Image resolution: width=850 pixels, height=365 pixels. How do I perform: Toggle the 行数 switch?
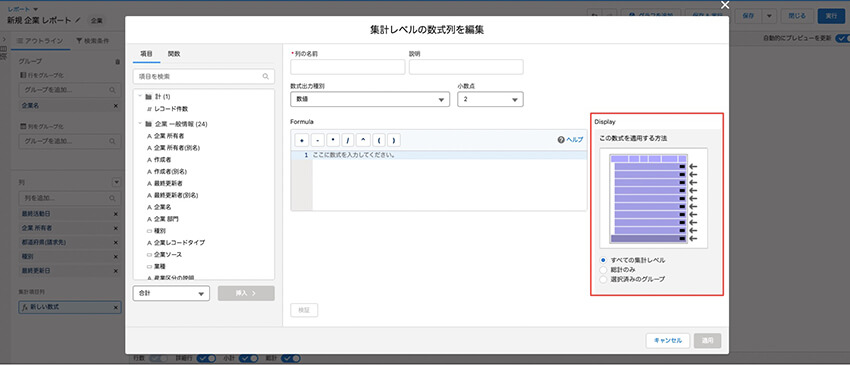[x=158, y=358]
